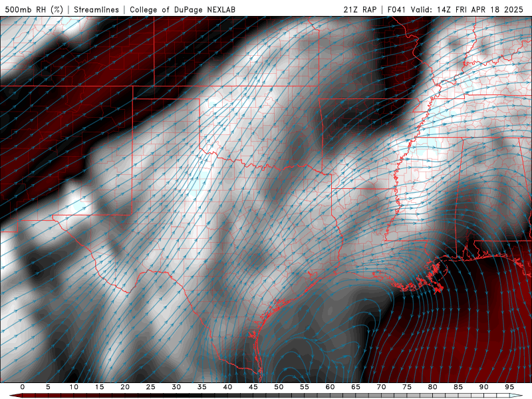Select the '10' label on RH scale
Image resolution: width=532 pixels, height=399 pixels.
click(74, 387)
